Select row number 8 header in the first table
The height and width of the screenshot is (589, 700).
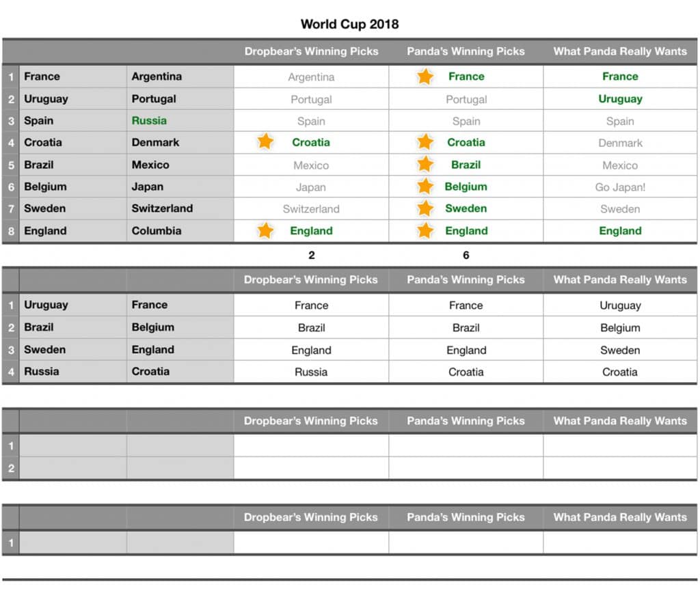click(10, 231)
